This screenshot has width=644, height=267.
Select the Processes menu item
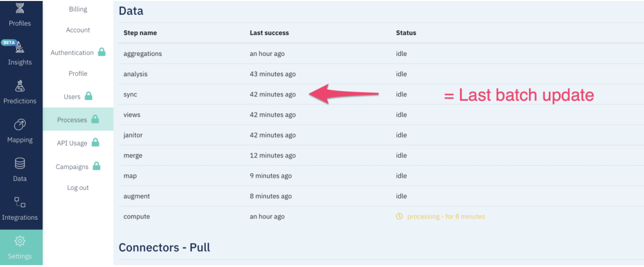click(72, 120)
